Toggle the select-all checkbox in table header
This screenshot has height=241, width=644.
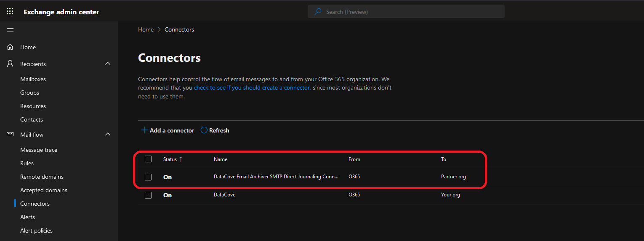point(148,159)
